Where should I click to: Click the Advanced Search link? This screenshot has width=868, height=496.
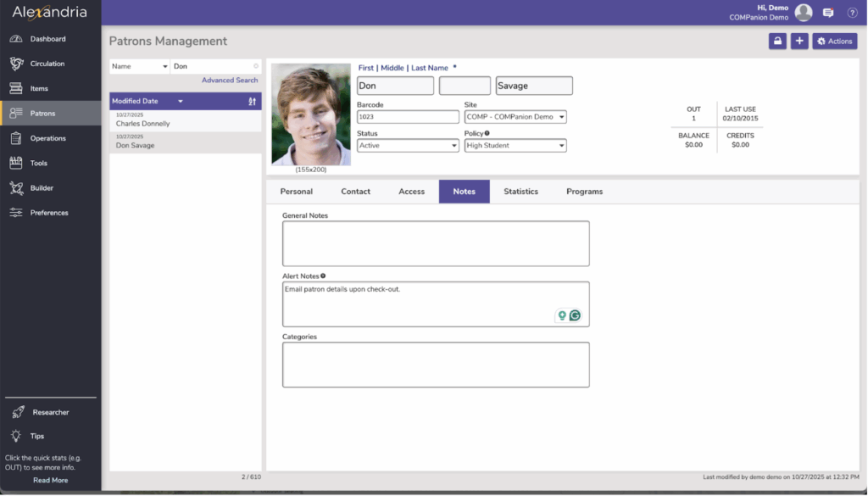[230, 81]
